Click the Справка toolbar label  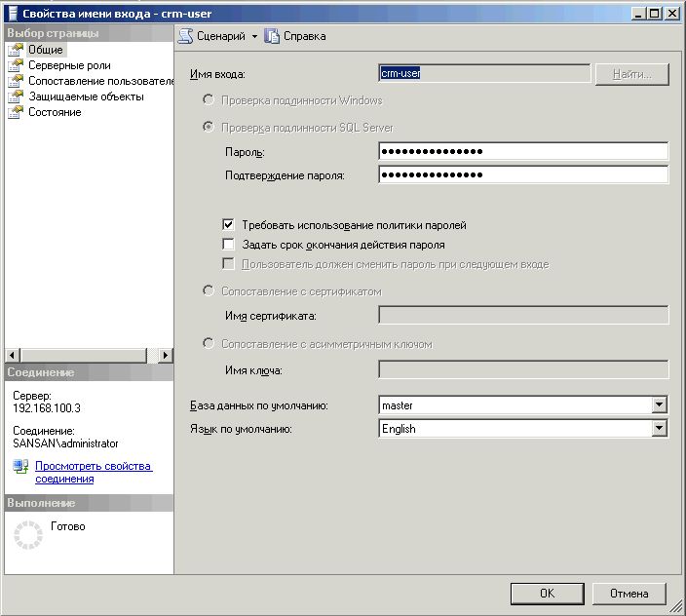[304, 36]
